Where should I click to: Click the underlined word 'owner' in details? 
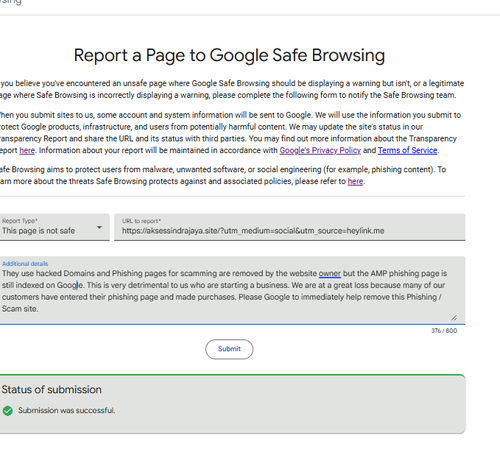click(x=330, y=274)
